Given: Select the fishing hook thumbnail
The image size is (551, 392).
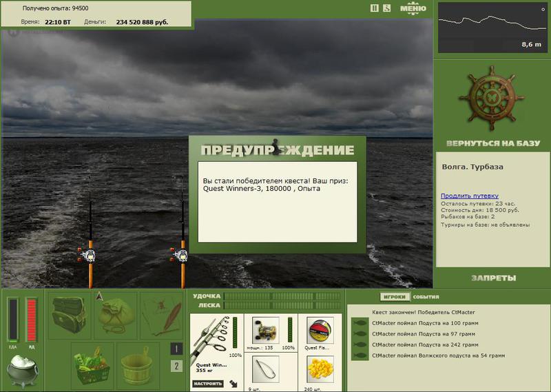Looking at the screenshot, I should point(266,369).
